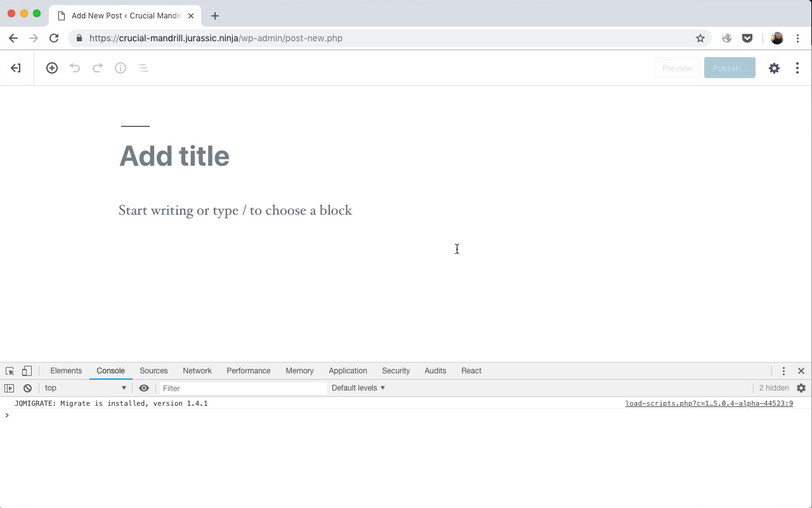
Task: Click the Preview button
Action: tap(677, 68)
